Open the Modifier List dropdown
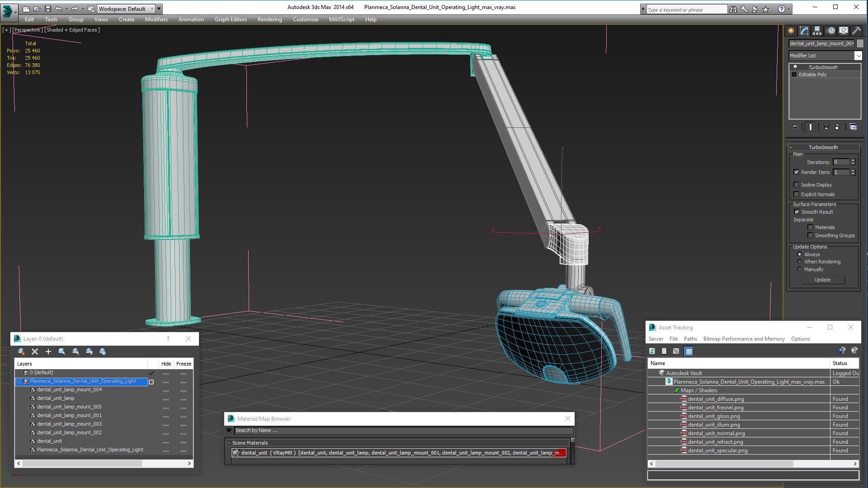Viewport: 868px width, 488px height. pyautogui.click(x=858, y=56)
